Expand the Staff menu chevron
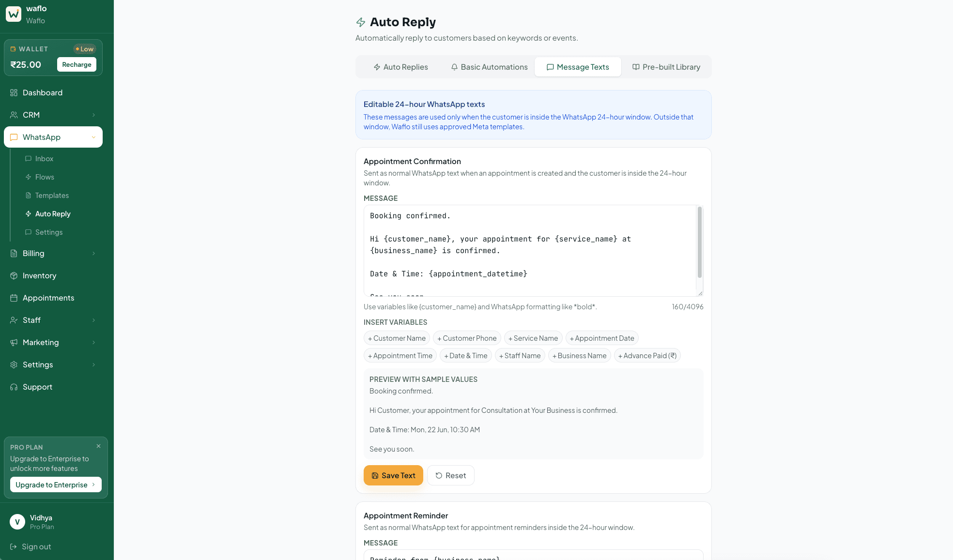This screenshot has height=560, width=953. point(93,320)
